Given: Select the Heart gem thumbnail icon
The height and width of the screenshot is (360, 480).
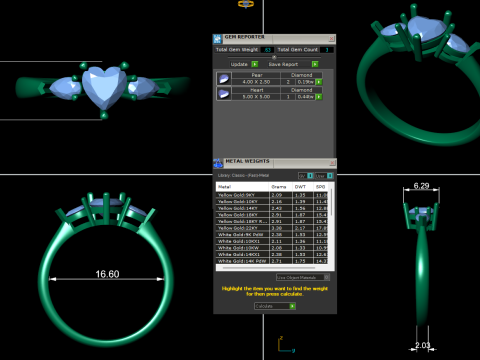Looking at the screenshot, I should (x=224, y=94).
